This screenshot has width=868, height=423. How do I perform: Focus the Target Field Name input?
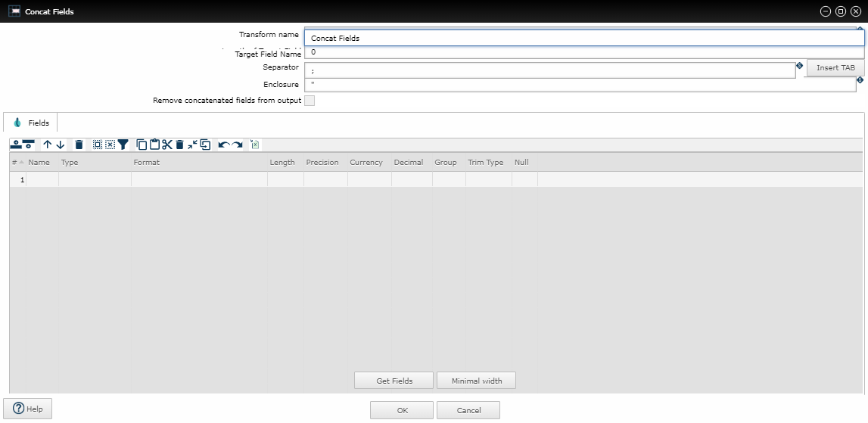point(584,53)
